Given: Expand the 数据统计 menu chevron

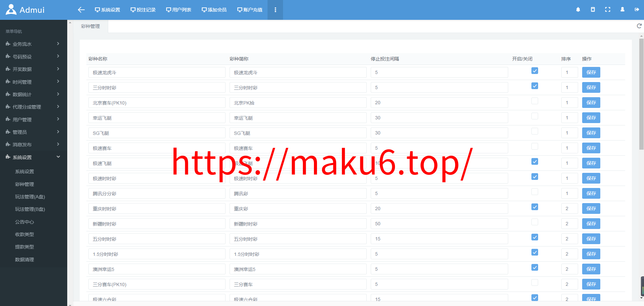Looking at the screenshot, I should tap(58, 94).
